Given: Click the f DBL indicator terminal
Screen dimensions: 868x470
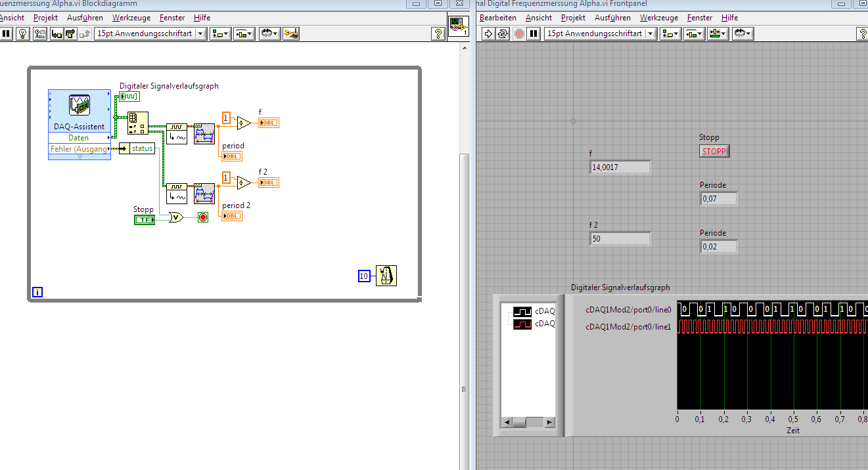Looking at the screenshot, I should click(x=269, y=123).
